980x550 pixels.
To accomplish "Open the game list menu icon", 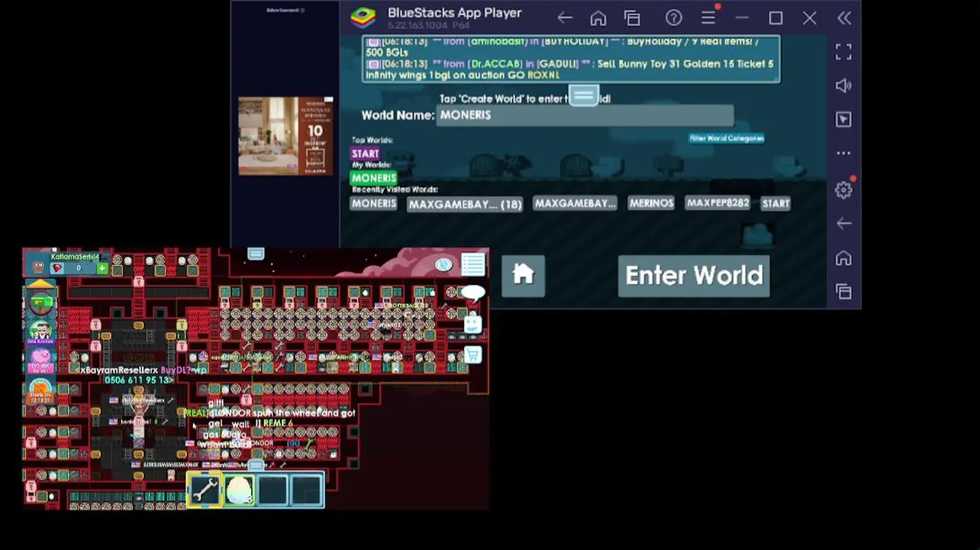I will pos(473,264).
